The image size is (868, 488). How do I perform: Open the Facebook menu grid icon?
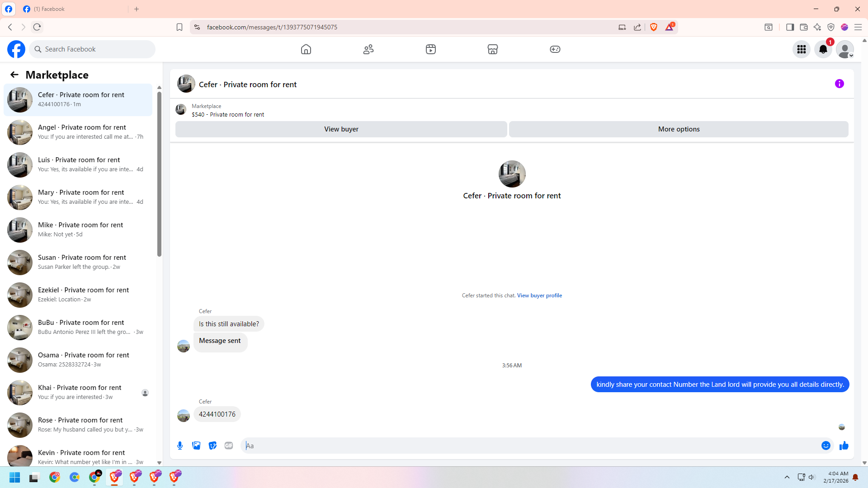tap(802, 49)
